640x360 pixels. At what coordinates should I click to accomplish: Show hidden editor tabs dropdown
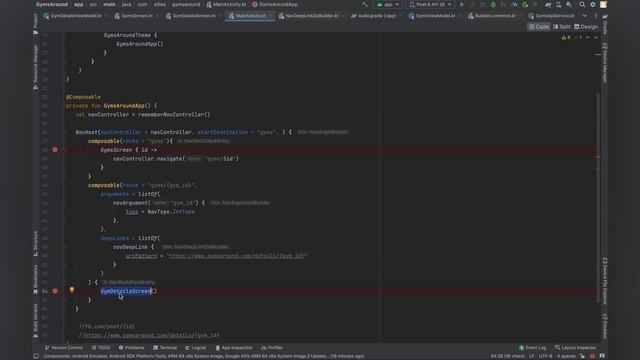[x=584, y=16]
